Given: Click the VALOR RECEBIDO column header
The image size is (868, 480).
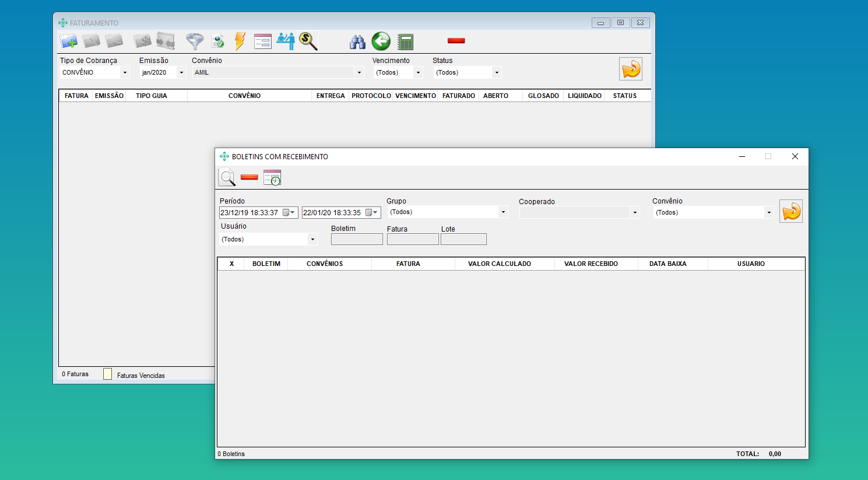Looking at the screenshot, I should click(591, 264).
